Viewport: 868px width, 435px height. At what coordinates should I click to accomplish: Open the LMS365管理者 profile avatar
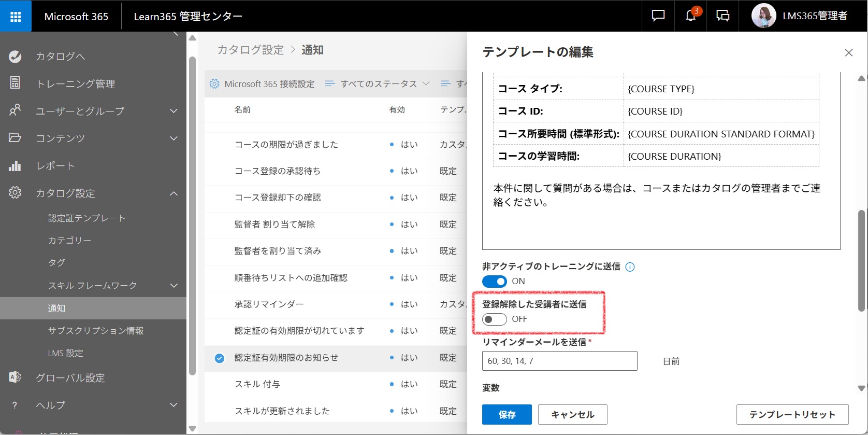[764, 16]
